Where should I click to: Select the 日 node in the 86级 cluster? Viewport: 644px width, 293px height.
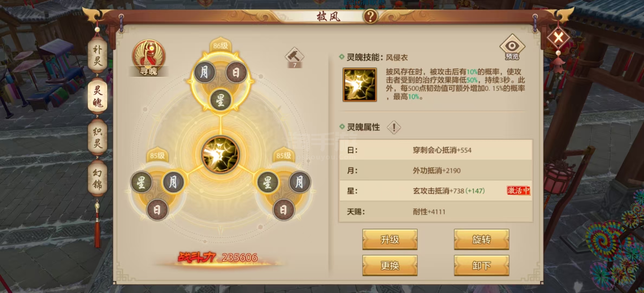[236, 72]
